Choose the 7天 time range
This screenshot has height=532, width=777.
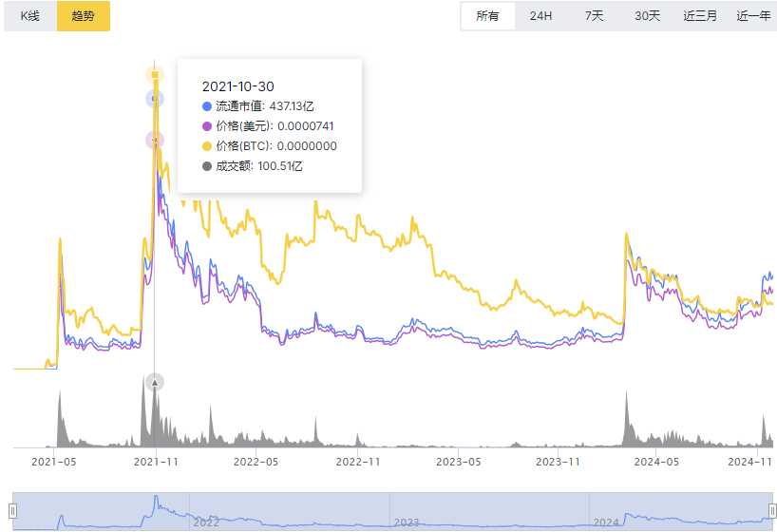(x=594, y=16)
